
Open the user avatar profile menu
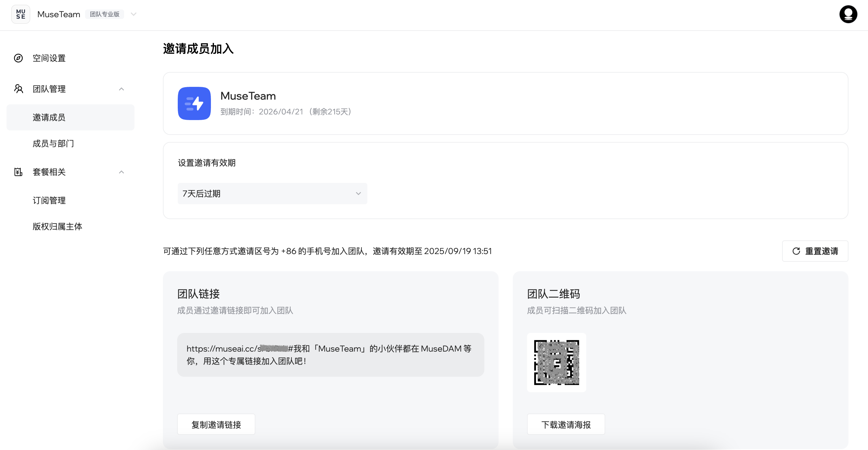point(848,14)
